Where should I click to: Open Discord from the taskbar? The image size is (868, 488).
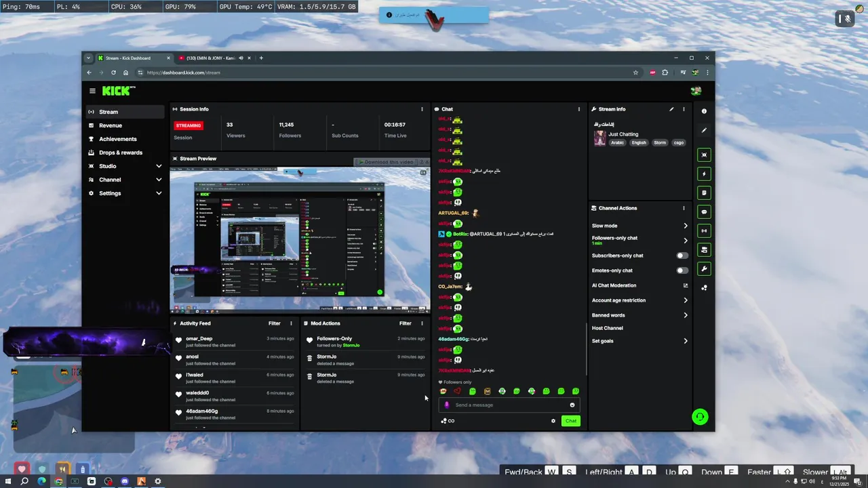125,481
